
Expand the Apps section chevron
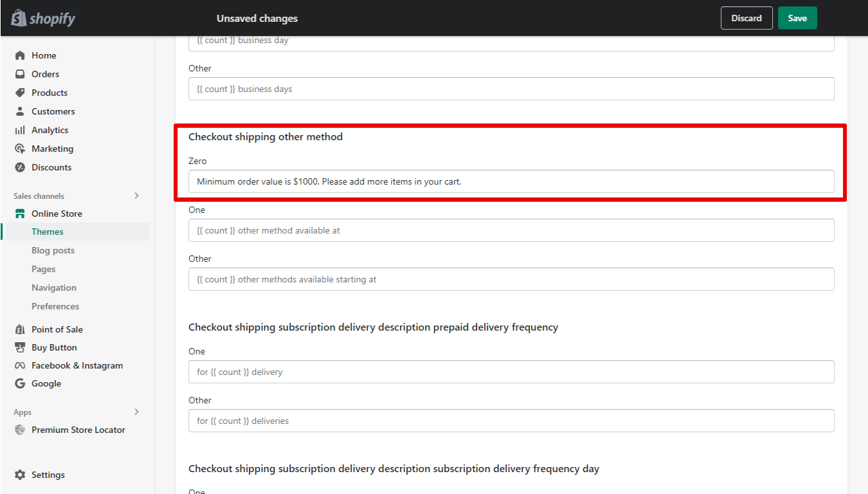[136, 412]
